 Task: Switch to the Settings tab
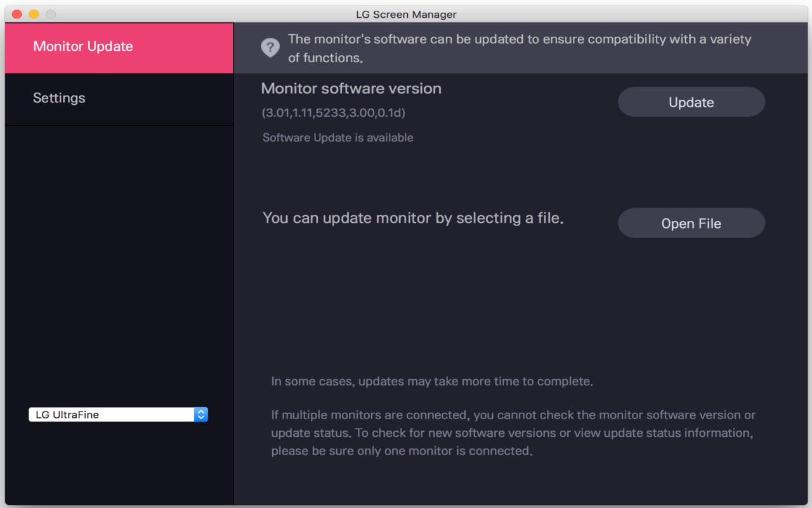point(119,99)
